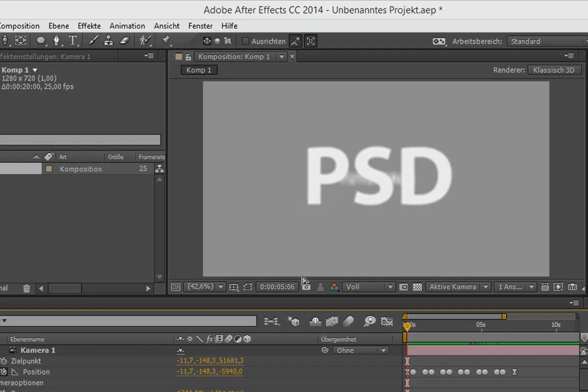Select the Puppet Pin tool

click(x=166, y=41)
